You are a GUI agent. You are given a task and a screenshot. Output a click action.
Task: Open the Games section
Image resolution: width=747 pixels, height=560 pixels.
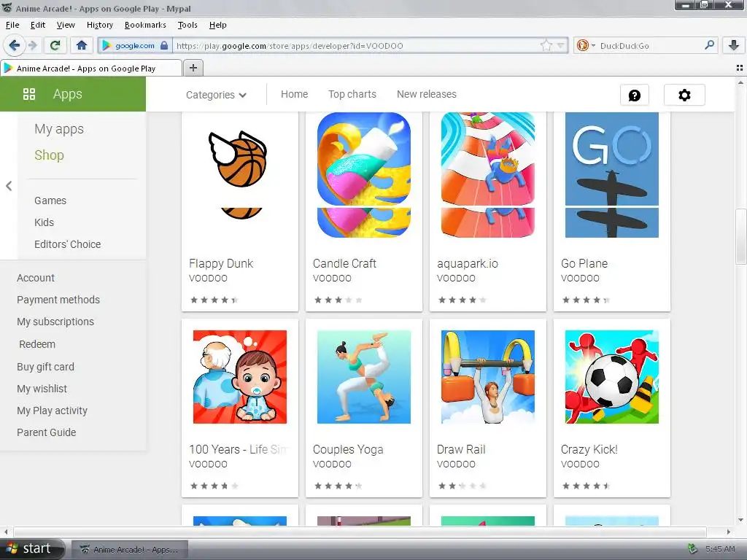coord(50,201)
